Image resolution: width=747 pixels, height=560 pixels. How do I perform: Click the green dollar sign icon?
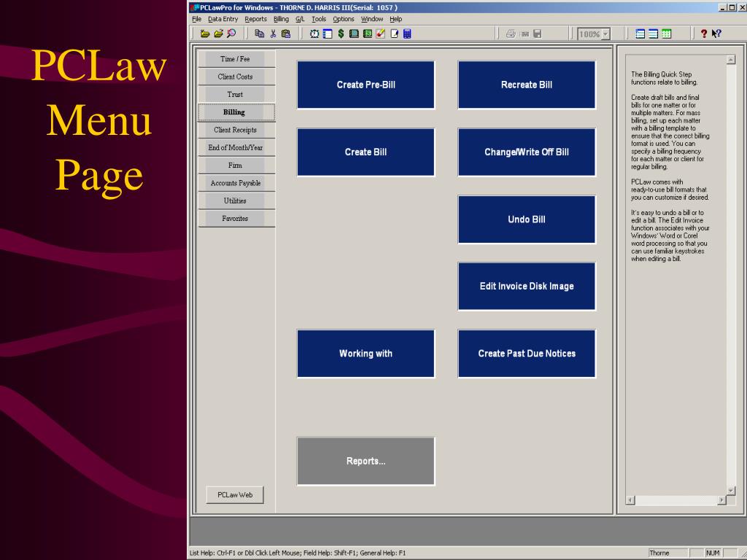tap(341, 34)
